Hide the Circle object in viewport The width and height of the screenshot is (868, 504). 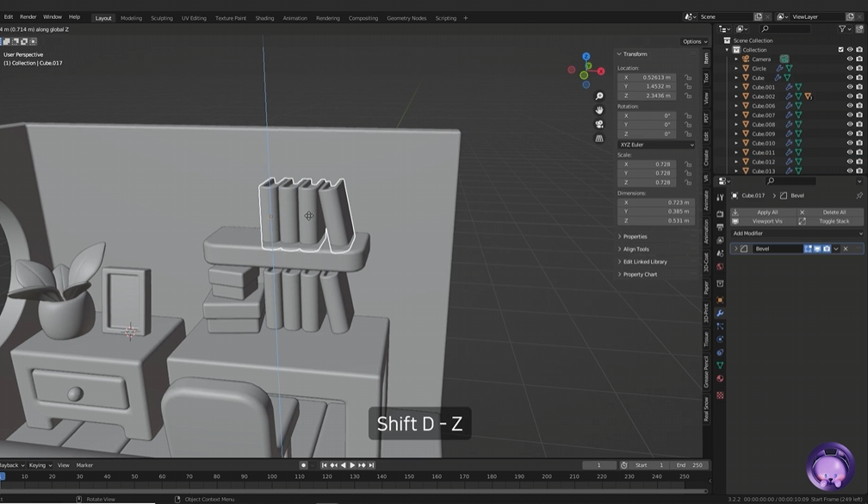tap(850, 68)
